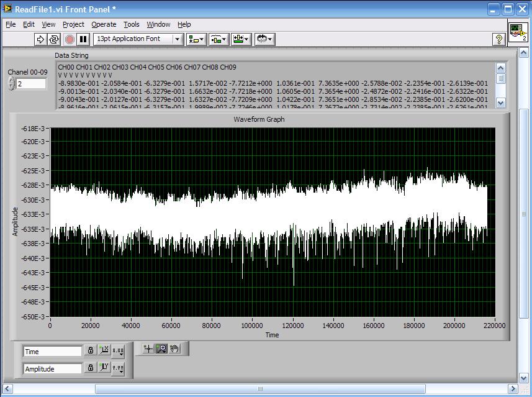Image resolution: width=532 pixels, height=397 pixels.
Task: Open the Operate menu
Action: [x=104, y=24]
